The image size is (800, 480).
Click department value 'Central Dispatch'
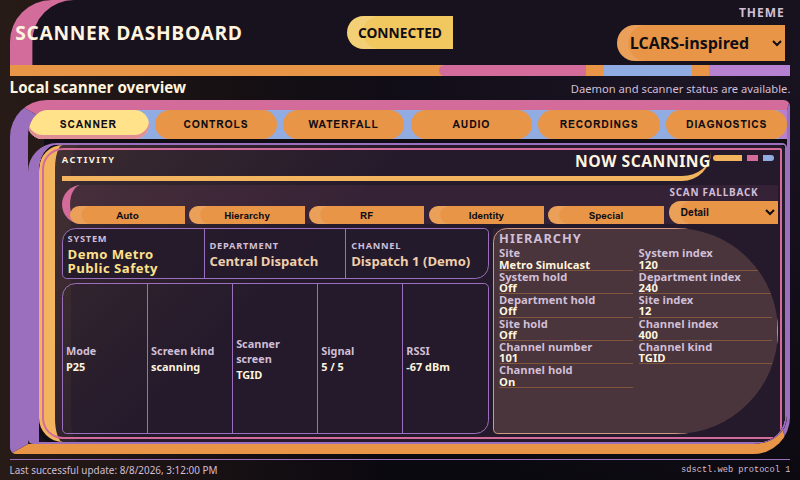tap(264, 262)
